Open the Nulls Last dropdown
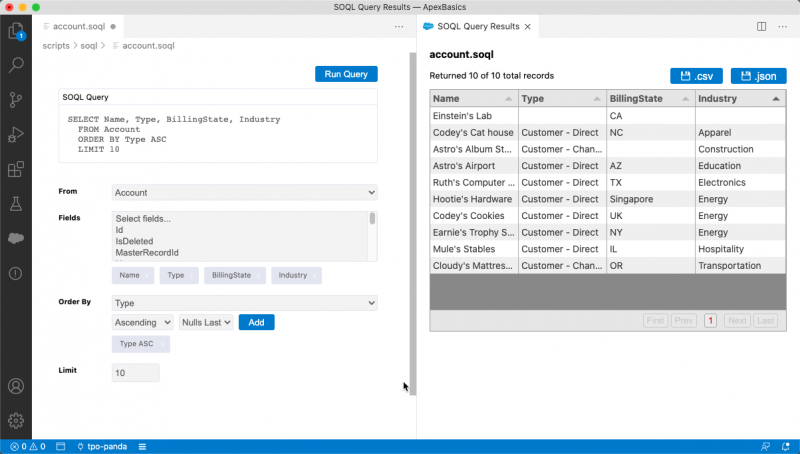 206,322
